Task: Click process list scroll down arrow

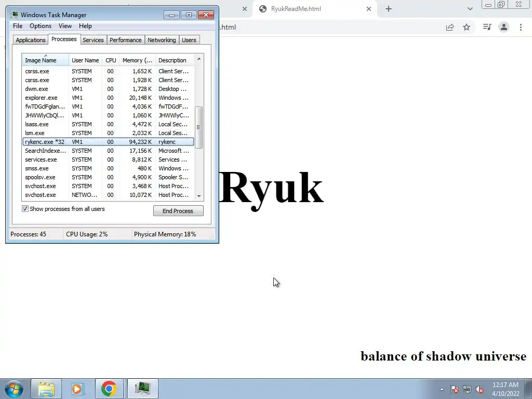Action: pyautogui.click(x=199, y=196)
